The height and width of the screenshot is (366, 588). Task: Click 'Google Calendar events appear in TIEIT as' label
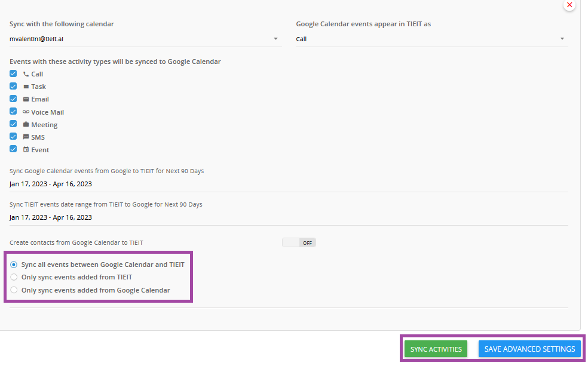(x=363, y=24)
